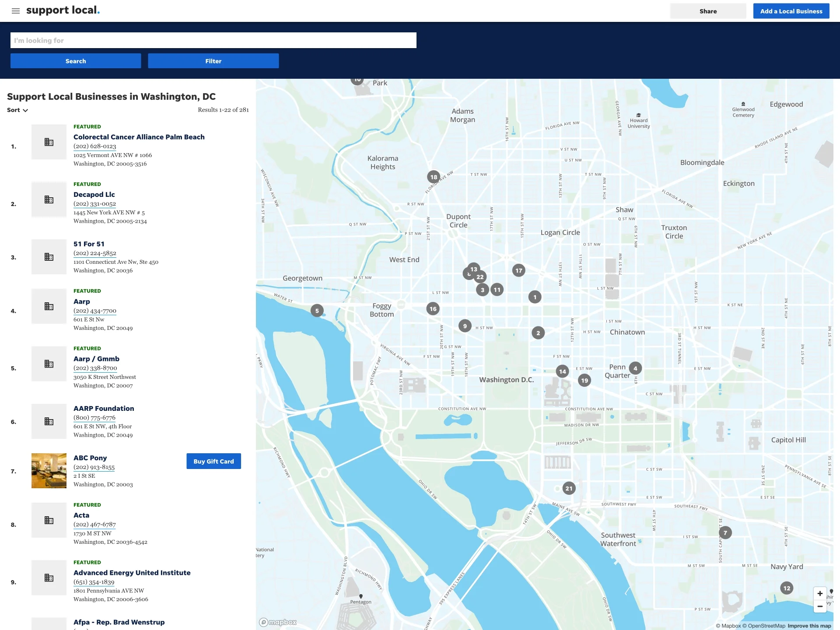Click Add a Local Business
Viewport: 840px width, 630px height.
[791, 11]
